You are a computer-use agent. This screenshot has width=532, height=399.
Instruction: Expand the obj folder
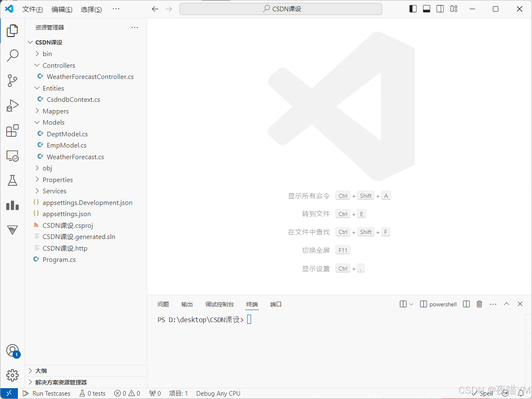(37, 168)
